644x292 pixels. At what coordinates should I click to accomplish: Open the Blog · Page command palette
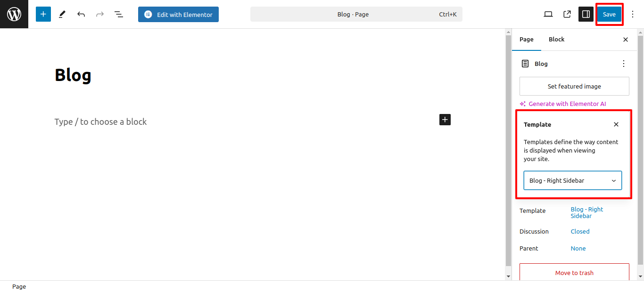tap(356, 14)
